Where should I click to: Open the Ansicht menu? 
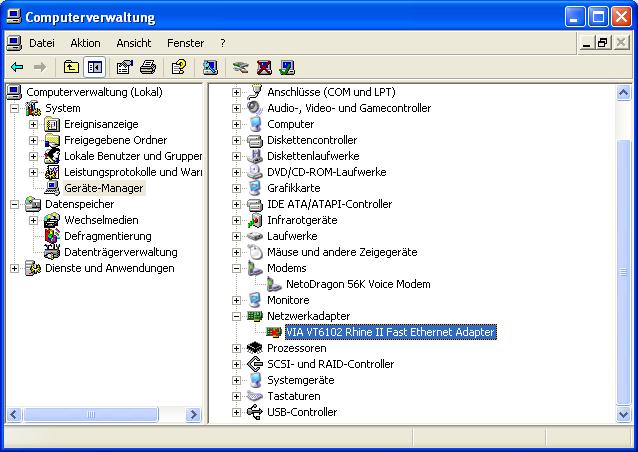coord(133,43)
